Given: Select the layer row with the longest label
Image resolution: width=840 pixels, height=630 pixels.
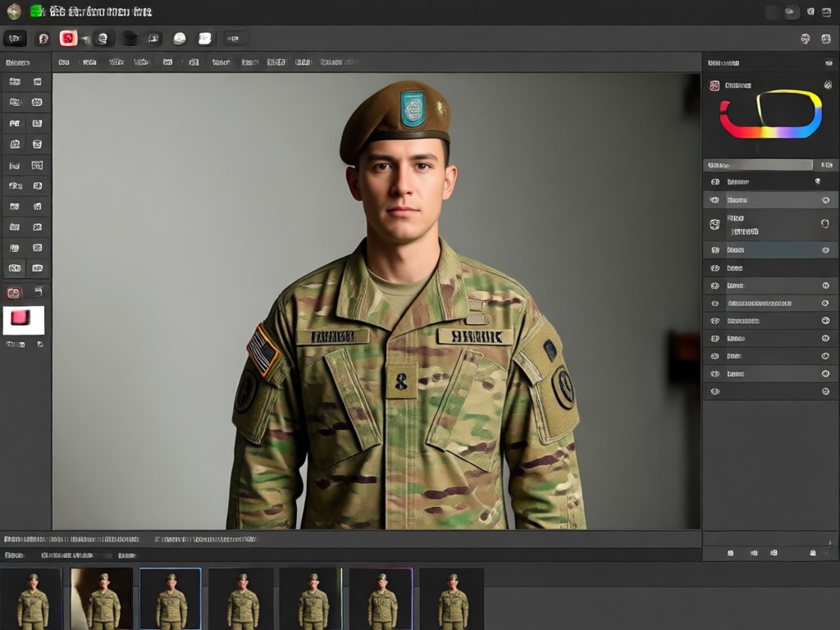Looking at the screenshot, I should (771, 304).
